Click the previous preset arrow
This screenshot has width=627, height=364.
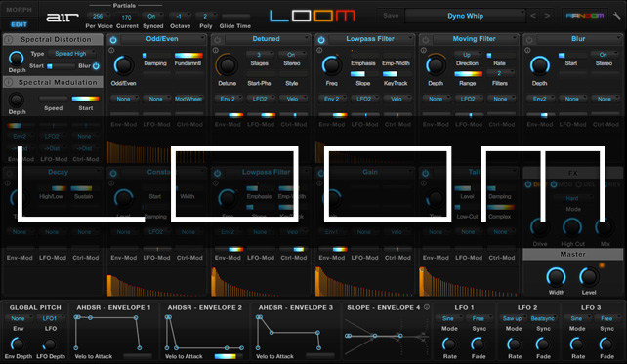[x=533, y=16]
